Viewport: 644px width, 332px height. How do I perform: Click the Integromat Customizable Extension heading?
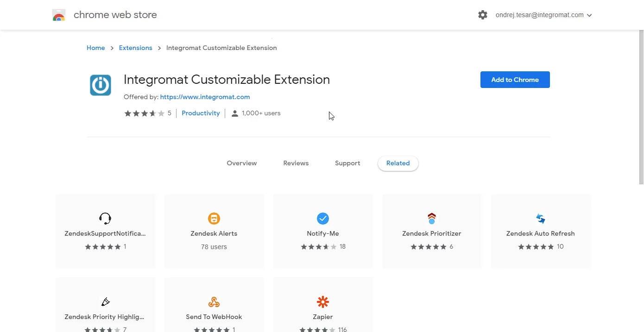(227, 80)
